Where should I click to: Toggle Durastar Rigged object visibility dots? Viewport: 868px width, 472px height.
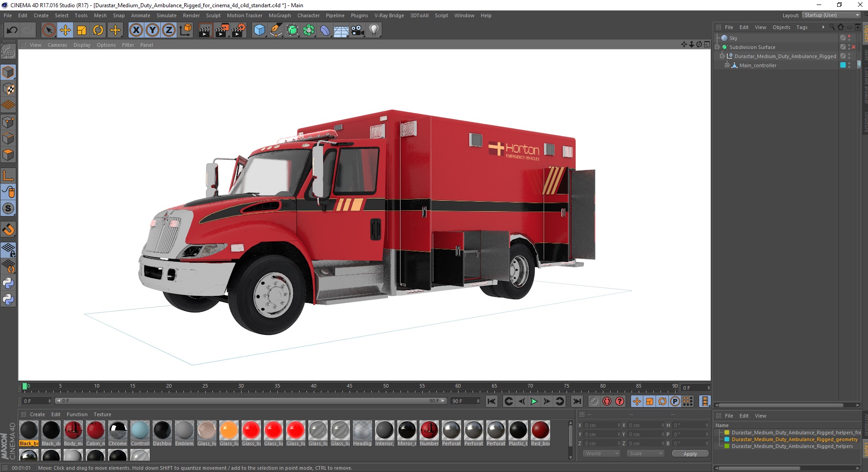coord(849,56)
